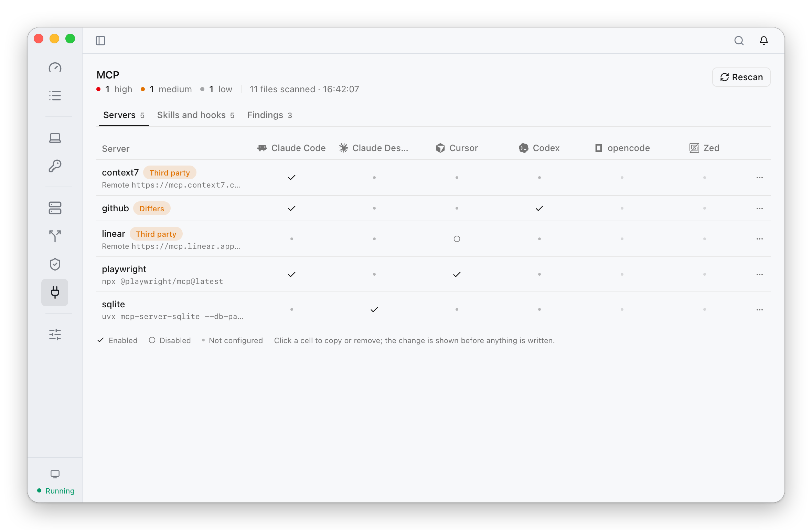812x530 pixels.
Task: Click the 11 files scanned timestamp
Action: tap(304, 89)
